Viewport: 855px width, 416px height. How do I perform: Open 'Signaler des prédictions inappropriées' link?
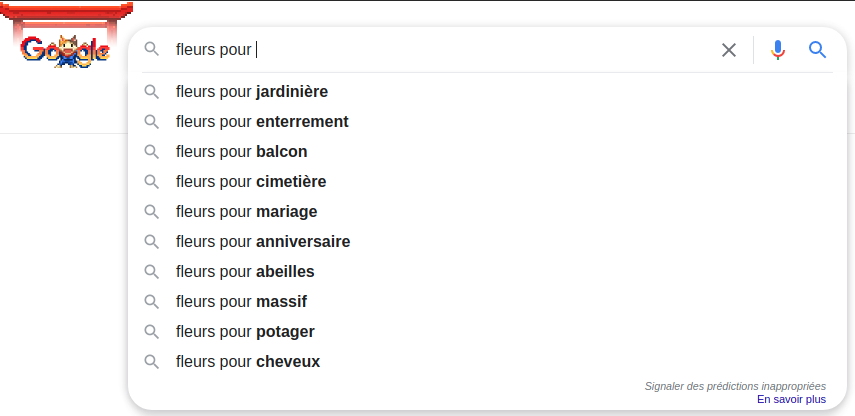pyautogui.click(x=735, y=387)
